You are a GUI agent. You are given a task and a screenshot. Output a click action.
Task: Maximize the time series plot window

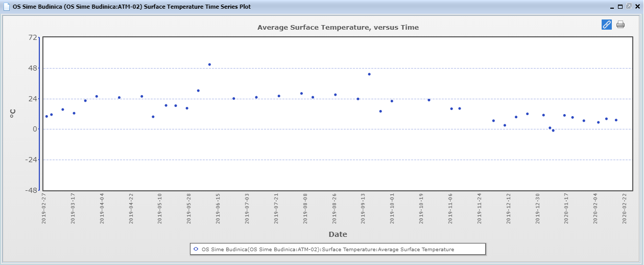(620, 7)
